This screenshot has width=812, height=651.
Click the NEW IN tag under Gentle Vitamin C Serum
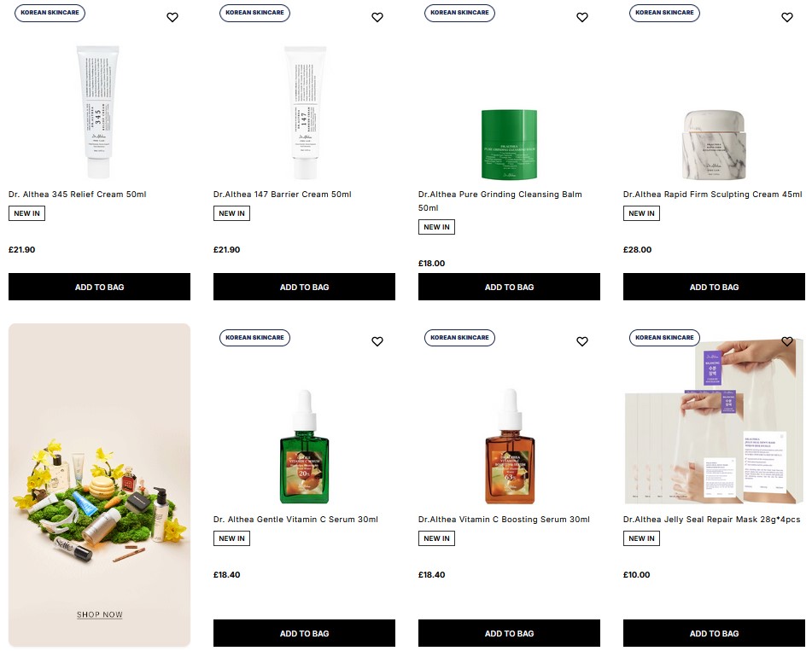coord(231,538)
